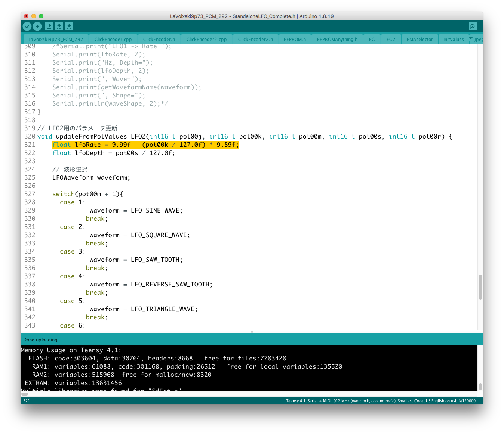Open the EEPROM.h tab
The width and height of the screenshot is (504, 434).
click(295, 39)
